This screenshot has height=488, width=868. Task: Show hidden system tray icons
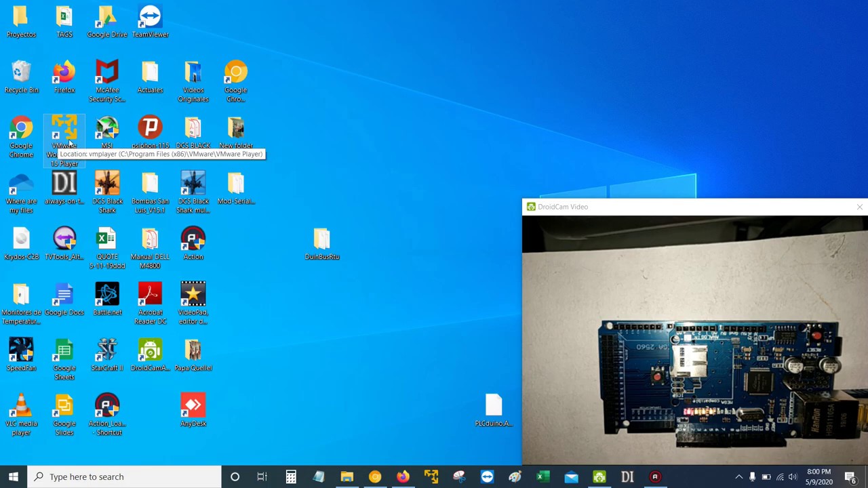[x=739, y=476]
